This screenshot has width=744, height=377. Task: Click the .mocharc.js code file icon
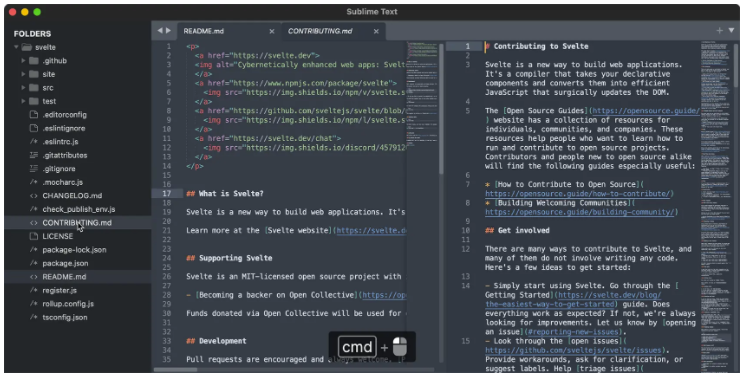(34, 182)
